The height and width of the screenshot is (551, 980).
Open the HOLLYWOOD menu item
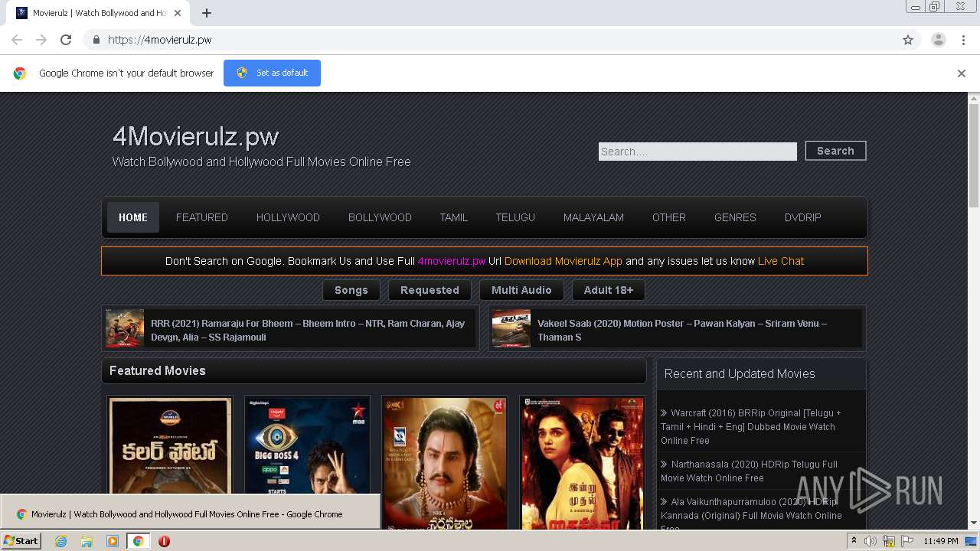288,217
